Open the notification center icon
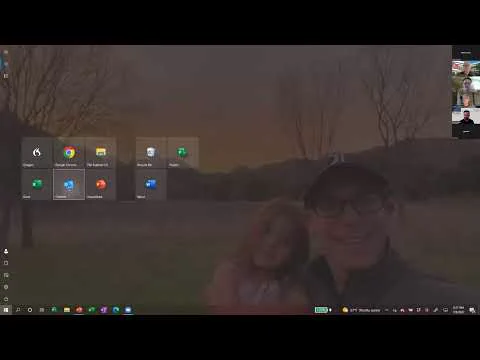This screenshot has height=360, width=480. (x=472, y=310)
